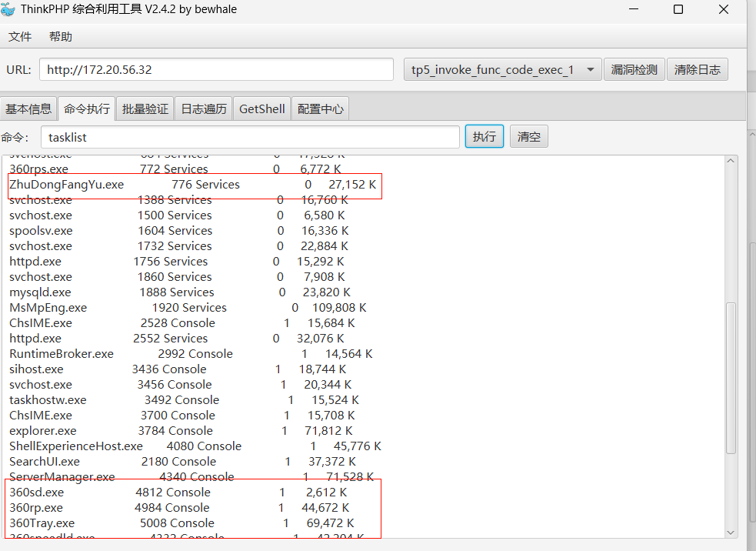This screenshot has width=756, height=551.
Task: Click the 清除日志 button
Action: [697, 69]
